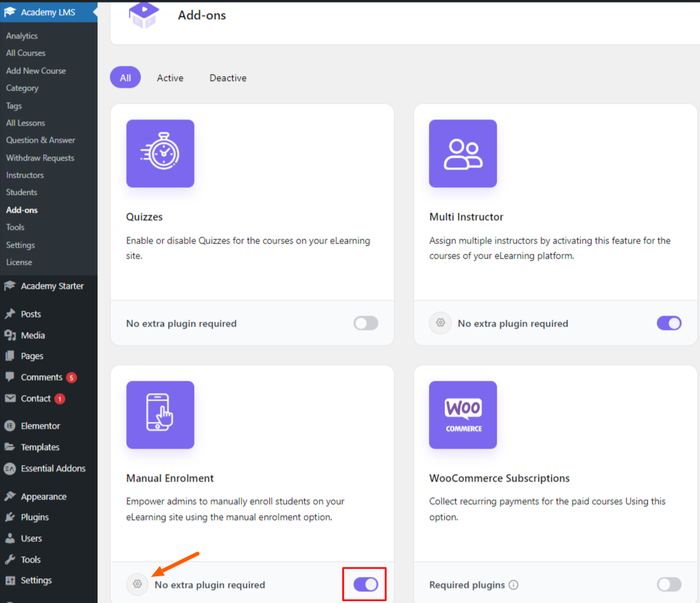Click the Multi Instructor people icon
The width and height of the screenshot is (700, 603).
point(463,153)
